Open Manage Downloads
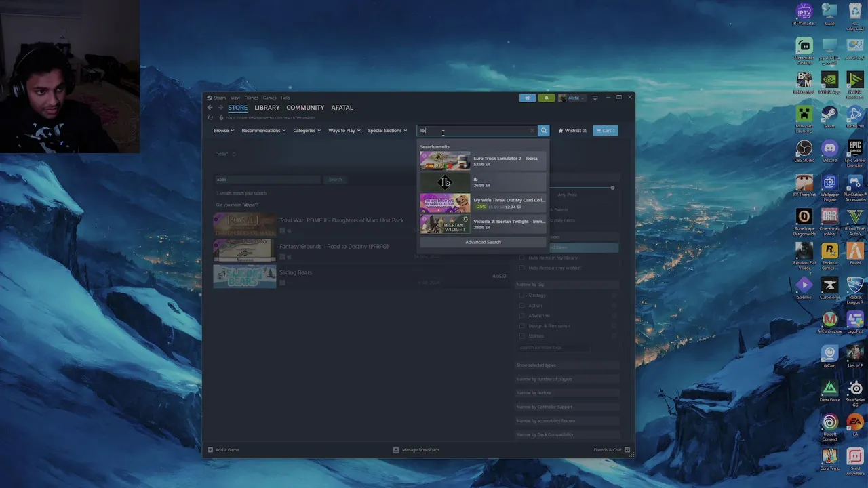Screen dimensions: 868x488 coord(416,450)
